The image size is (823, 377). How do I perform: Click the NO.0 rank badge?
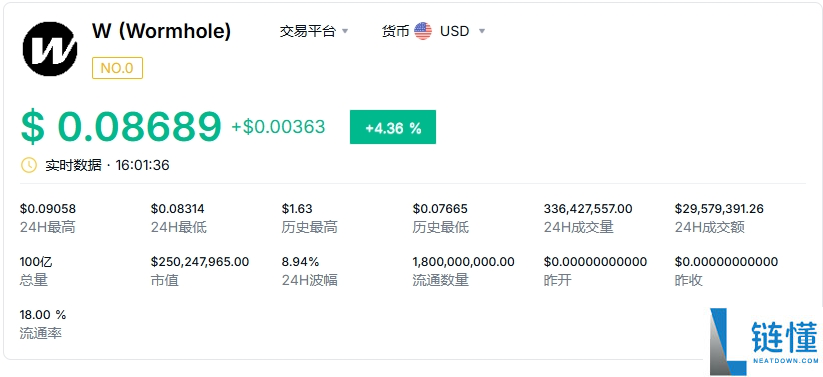tap(118, 68)
